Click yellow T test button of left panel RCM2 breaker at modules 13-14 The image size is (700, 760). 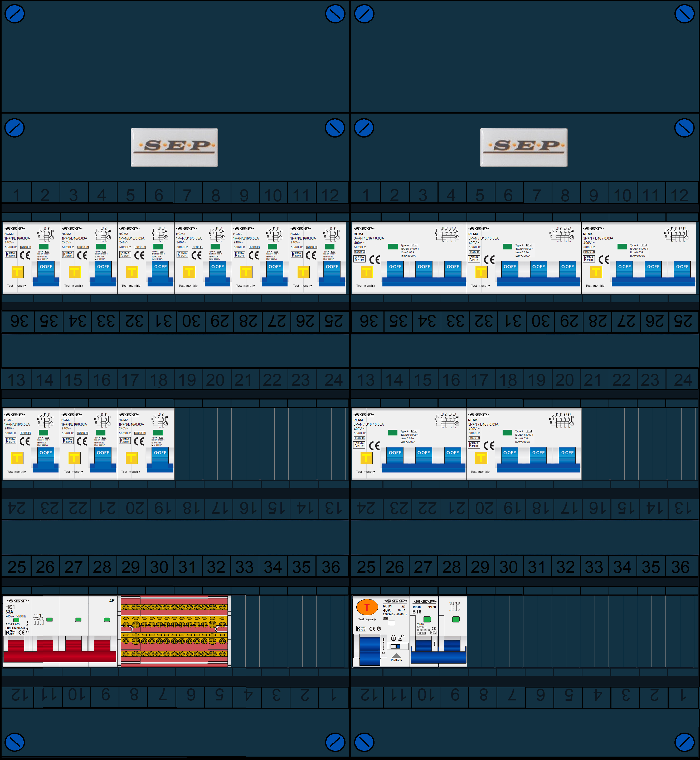pos(17,457)
